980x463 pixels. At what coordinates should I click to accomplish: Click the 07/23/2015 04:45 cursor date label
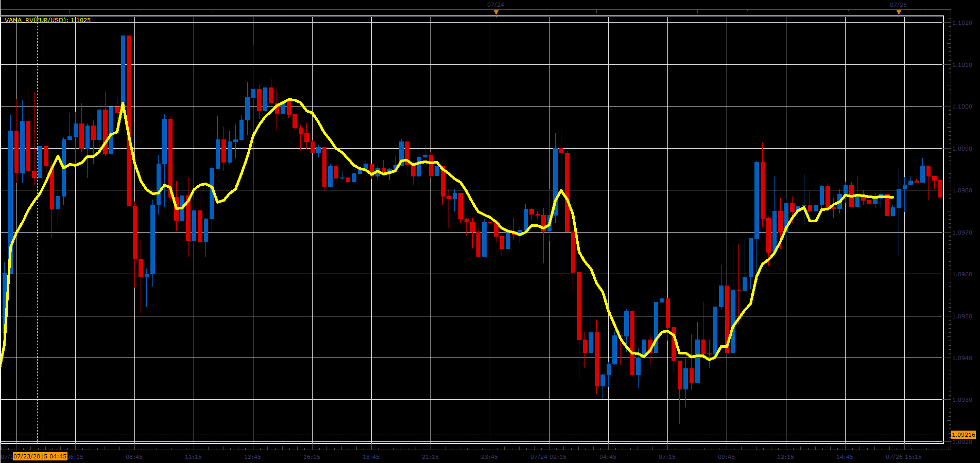40,456
